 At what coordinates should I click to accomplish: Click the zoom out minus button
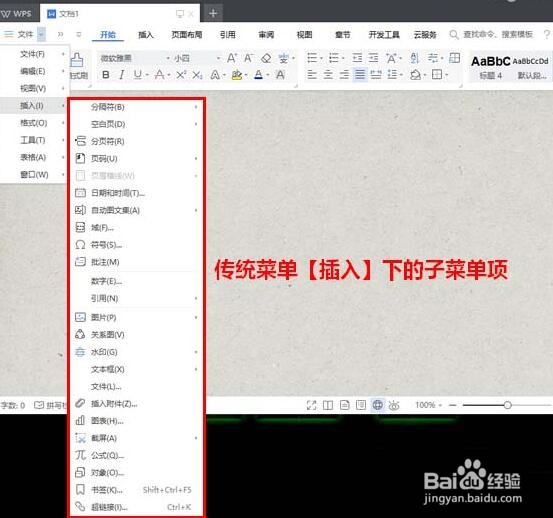(x=453, y=405)
